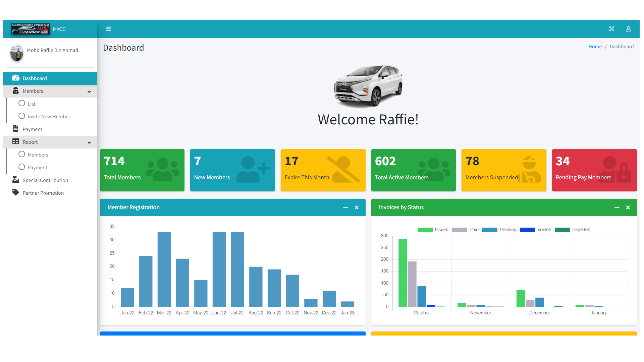Minimize the Member Registration card
The width and height of the screenshot is (644, 362).
tap(345, 207)
